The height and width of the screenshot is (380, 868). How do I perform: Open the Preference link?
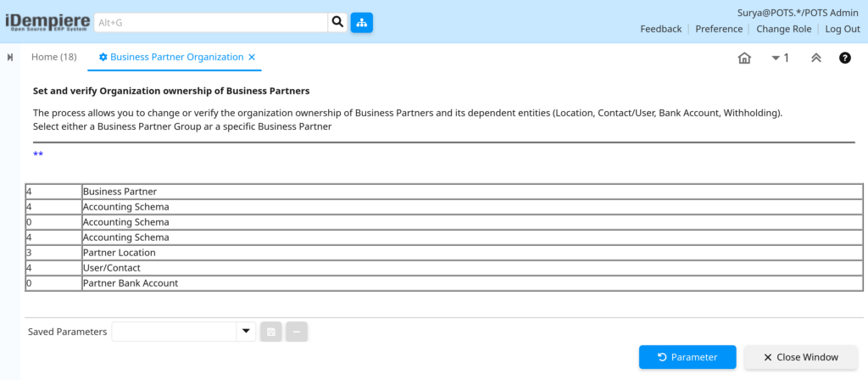click(x=719, y=29)
